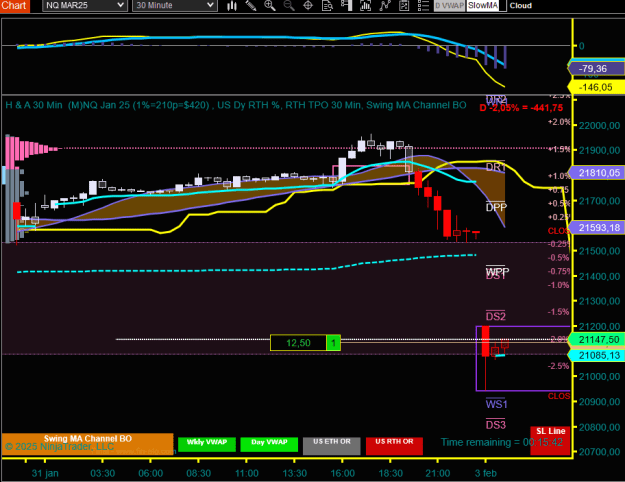The image size is (625, 482).
Task: Toggle the Day VWAP green button
Action: [269, 444]
